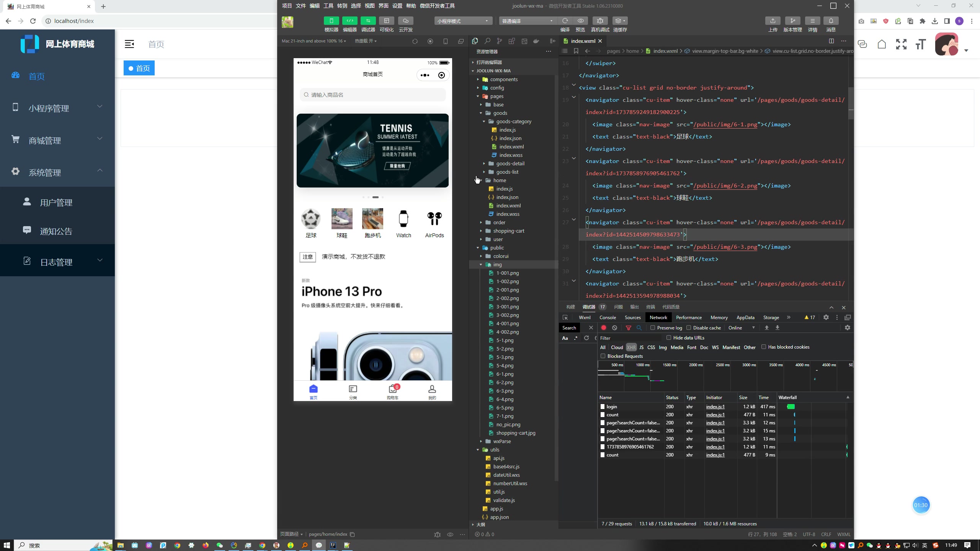Expand 小程序管理 in admin sidebar
This screenshot has height=551, width=980.
(57, 108)
